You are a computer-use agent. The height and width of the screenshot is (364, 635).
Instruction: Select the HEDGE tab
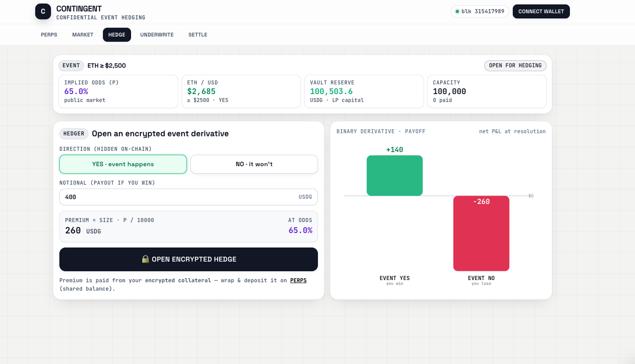click(x=117, y=35)
